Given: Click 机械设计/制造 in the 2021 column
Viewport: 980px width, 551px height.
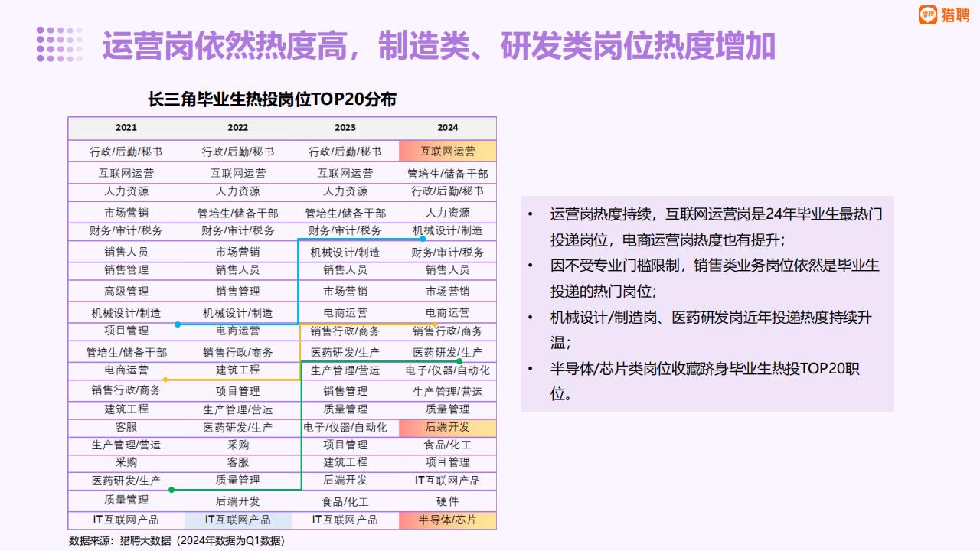Looking at the screenshot, I should tap(126, 313).
